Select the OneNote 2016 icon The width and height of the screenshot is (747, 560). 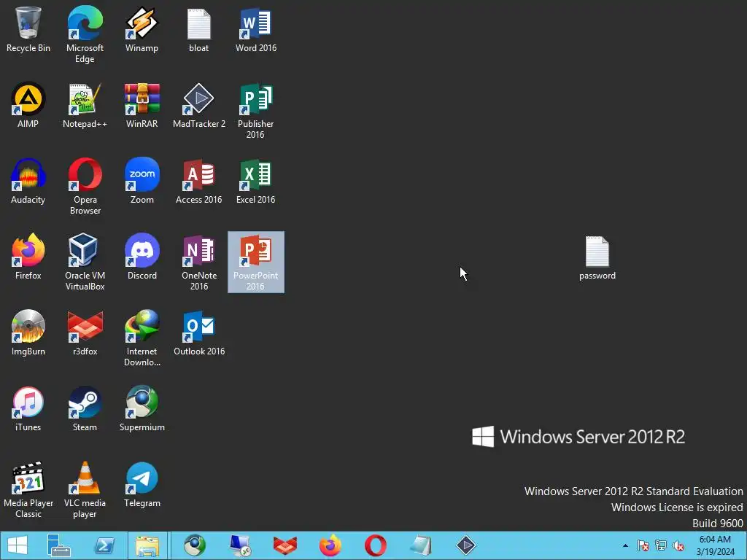198,262
